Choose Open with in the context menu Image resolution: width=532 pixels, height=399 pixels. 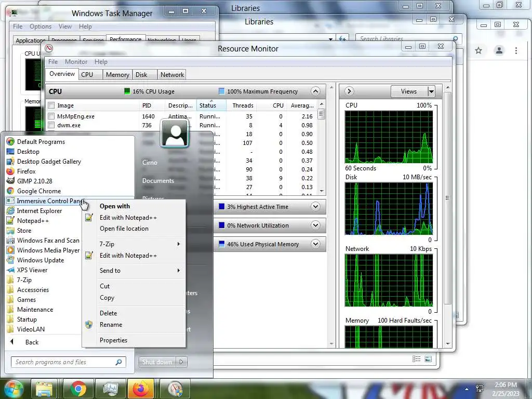pos(115,206)
